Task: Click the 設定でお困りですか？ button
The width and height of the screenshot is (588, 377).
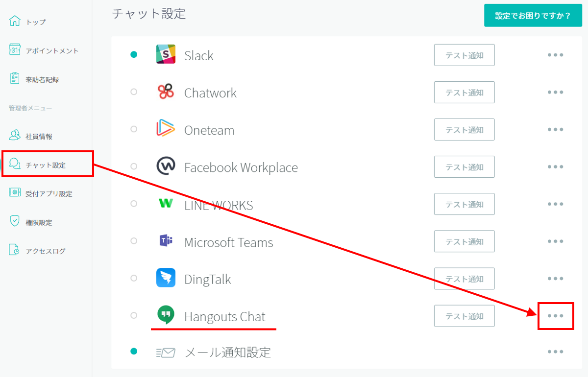Action: click(533, 16)
